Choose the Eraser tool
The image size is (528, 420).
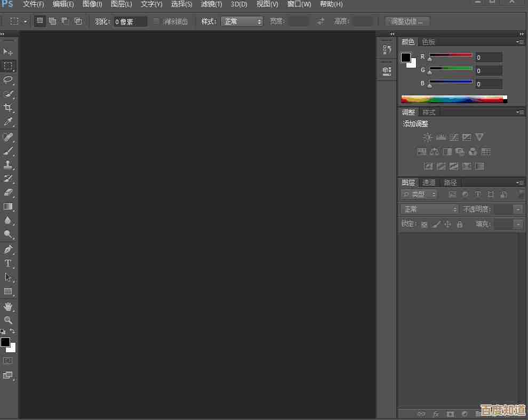[8, 192]
